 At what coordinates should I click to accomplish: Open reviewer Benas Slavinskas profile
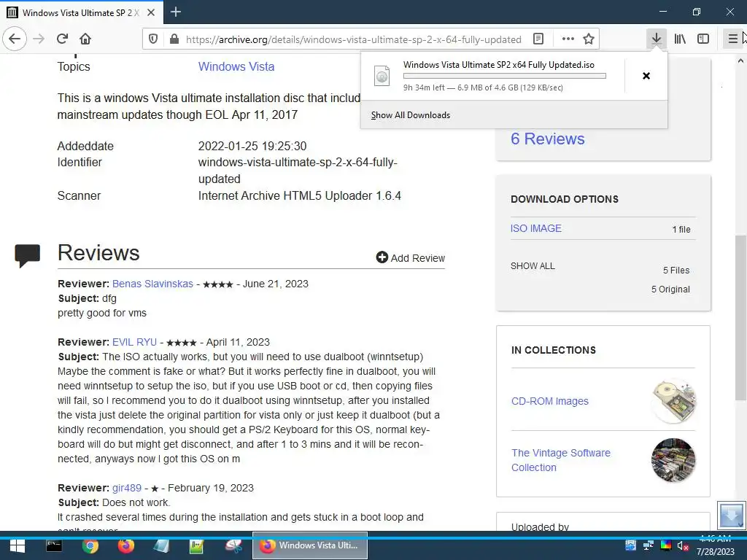(x=152, y=284)
